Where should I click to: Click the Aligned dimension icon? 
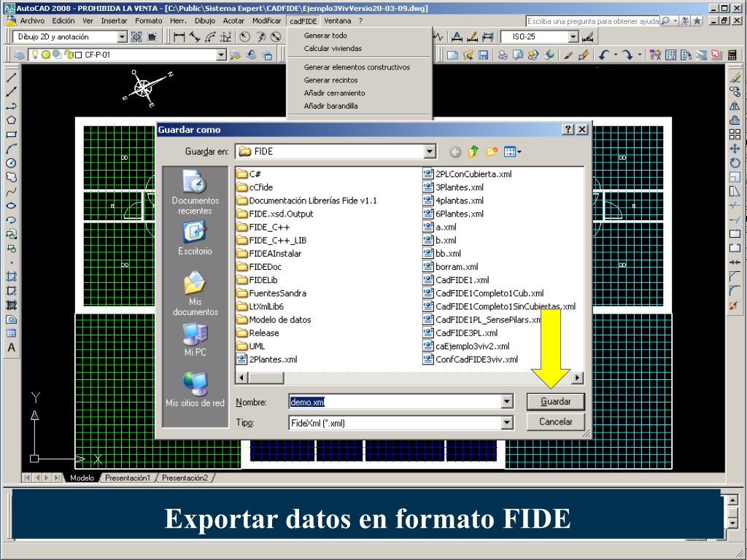point(194,36)
